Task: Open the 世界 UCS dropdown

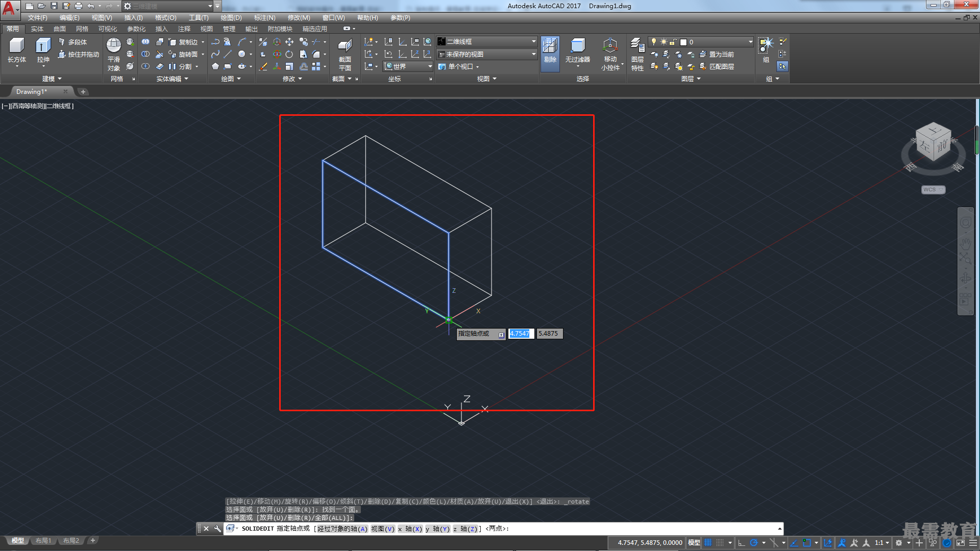Action: [407, 66]
